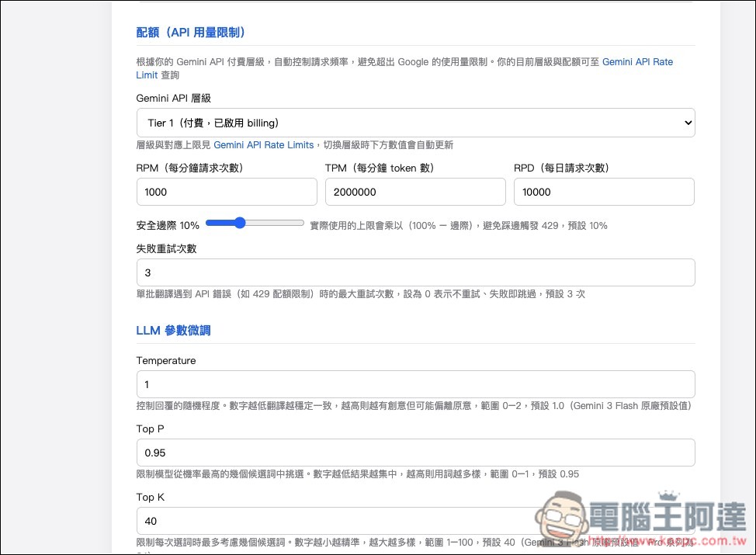The height and width of the screenshot is (555, 756).
Task: Open the Gemini API Rate Limit link
Action: click(637, 61)
